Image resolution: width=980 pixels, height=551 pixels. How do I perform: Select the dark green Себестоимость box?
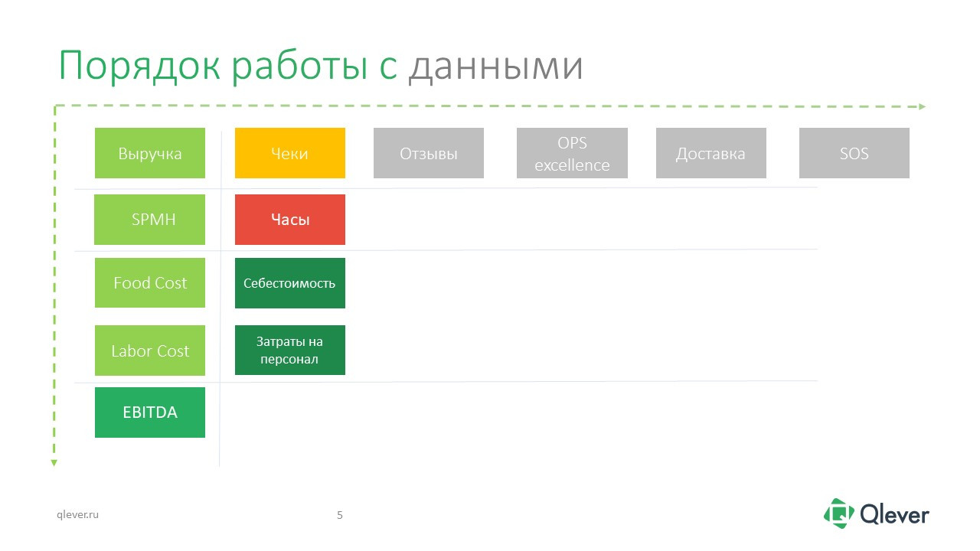click(x=290, y=283)
